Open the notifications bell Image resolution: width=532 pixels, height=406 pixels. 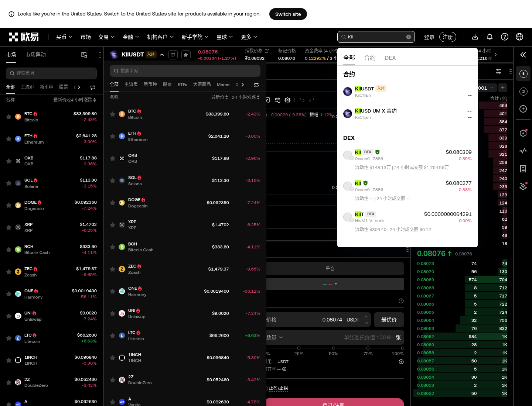click(490, 37)
